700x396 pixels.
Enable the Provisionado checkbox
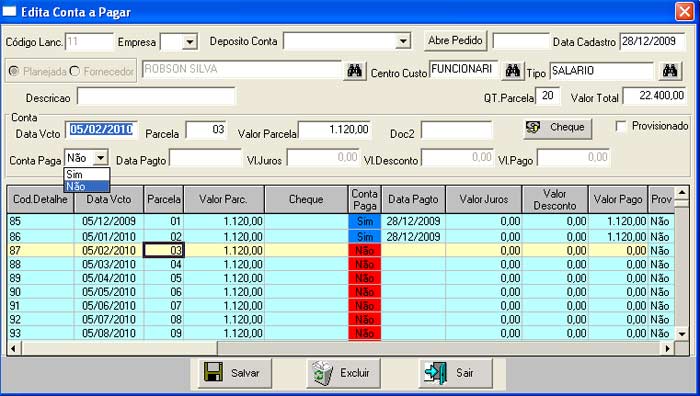621,126
